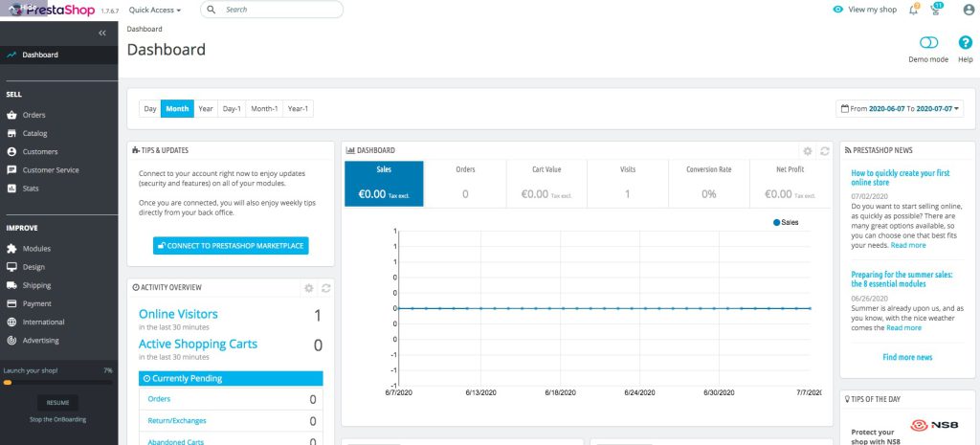980x445 pixels.
Task: Click the Modules puzzle icon
Action: pyautogui.click(x=11, y=249)
